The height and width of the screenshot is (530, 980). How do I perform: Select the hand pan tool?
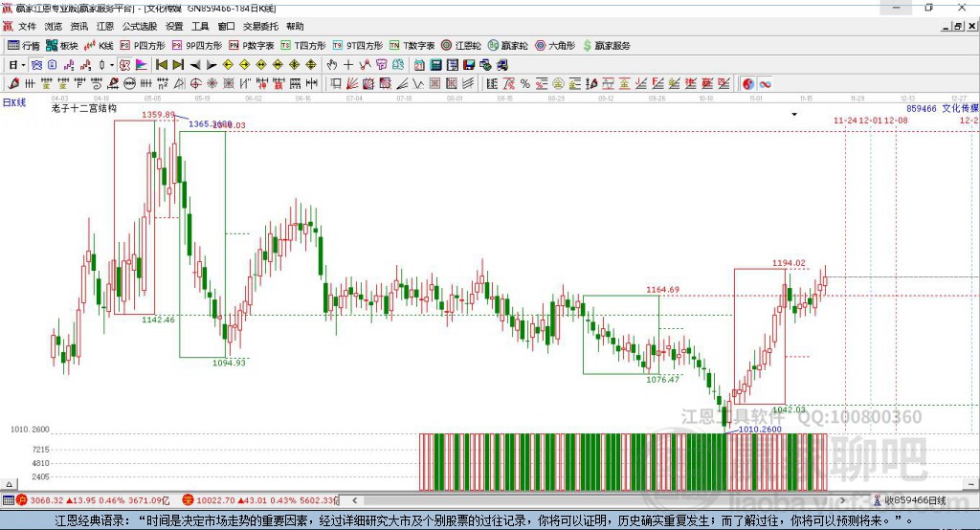click(332, 65)
